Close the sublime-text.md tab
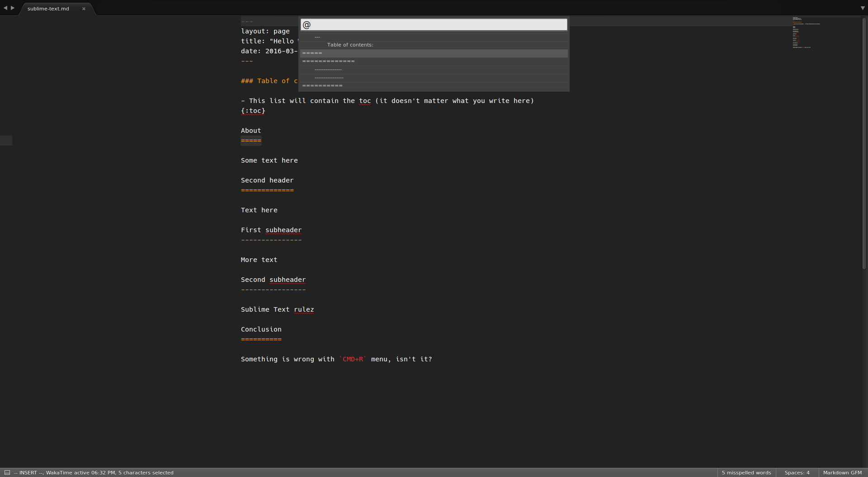The image size is (868, 477). point(84,9)
